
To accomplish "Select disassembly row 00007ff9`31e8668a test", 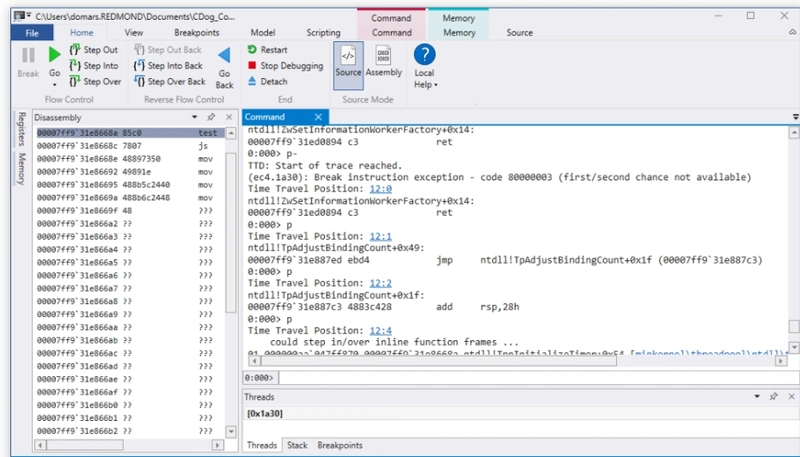I will click(x=130, y=133).
